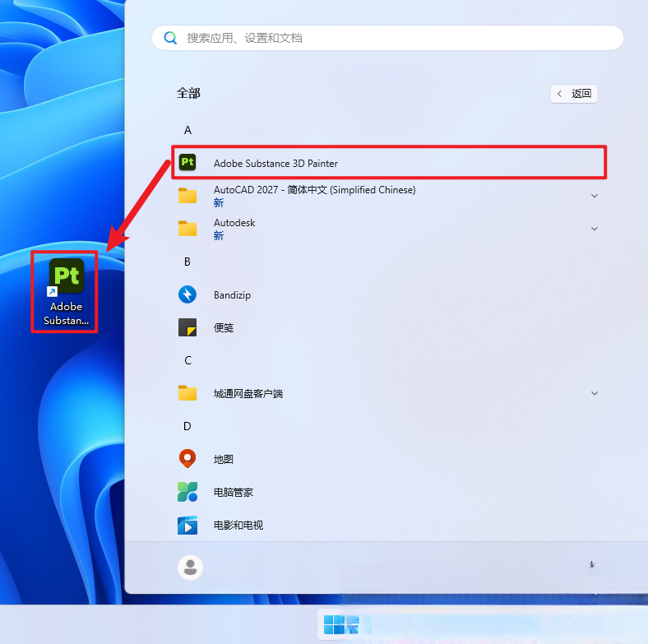Expand the Autodesk folder chevron

coord(595,229)
